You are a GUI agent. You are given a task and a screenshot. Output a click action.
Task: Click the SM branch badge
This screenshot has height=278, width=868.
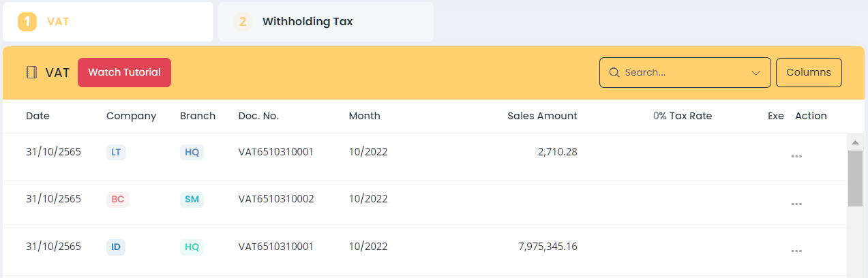(192, 200)
